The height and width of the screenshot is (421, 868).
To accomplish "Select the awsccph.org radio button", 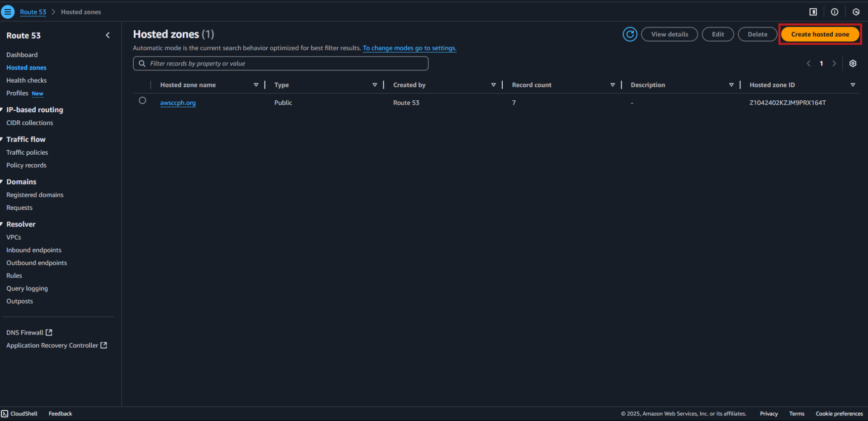I will pos(142,100).
